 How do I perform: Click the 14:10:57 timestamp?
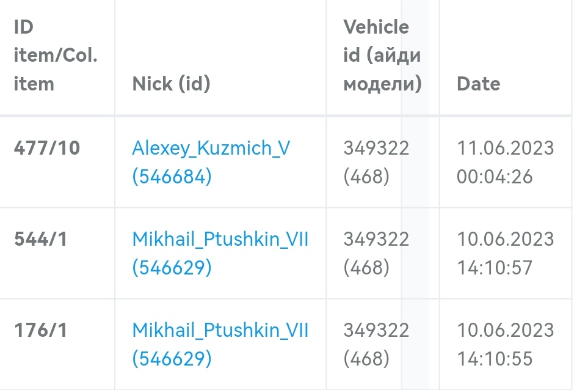pos(495,268)
